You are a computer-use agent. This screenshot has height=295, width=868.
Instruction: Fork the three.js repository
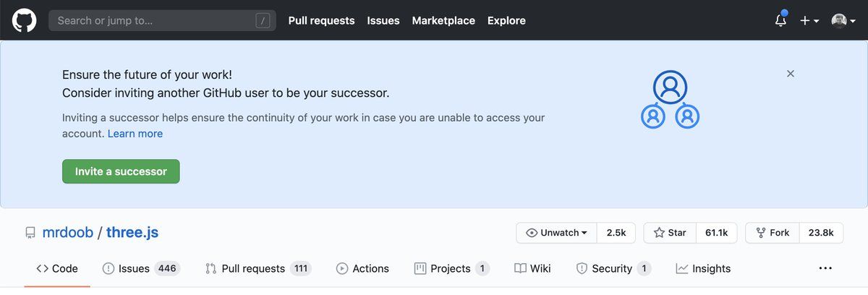(773, 233)
